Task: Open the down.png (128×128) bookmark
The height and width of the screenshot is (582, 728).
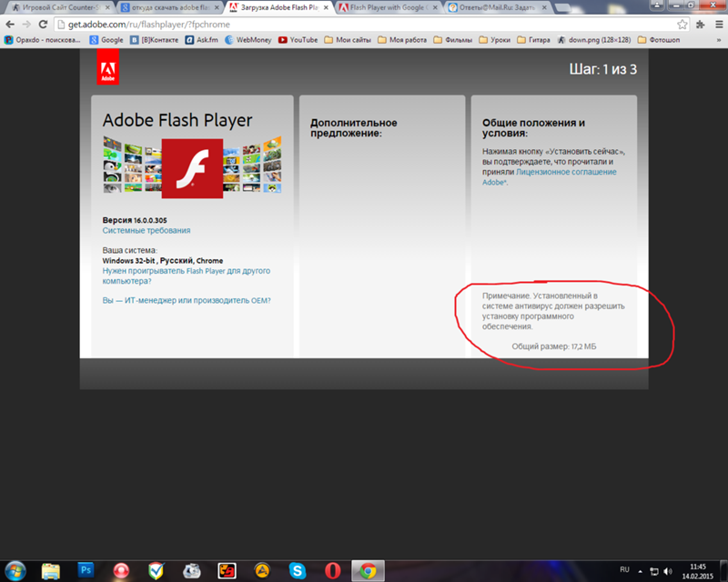Action: (594, 40)
